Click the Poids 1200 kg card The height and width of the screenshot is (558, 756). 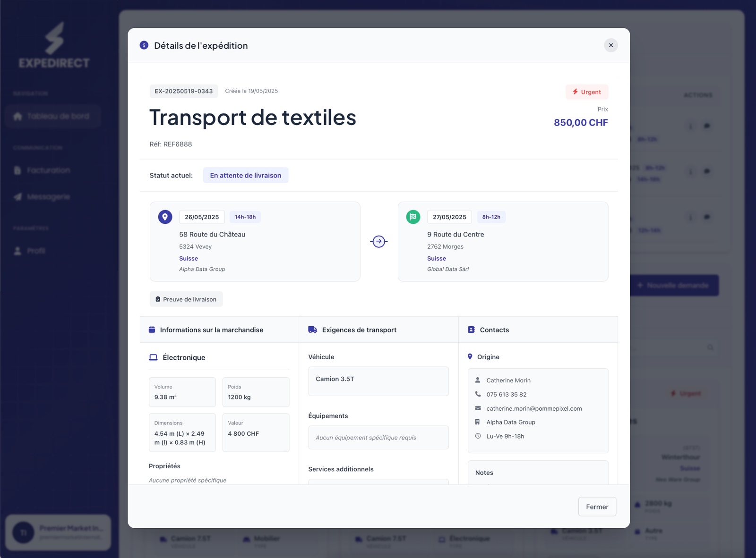(x=256, y=392)
